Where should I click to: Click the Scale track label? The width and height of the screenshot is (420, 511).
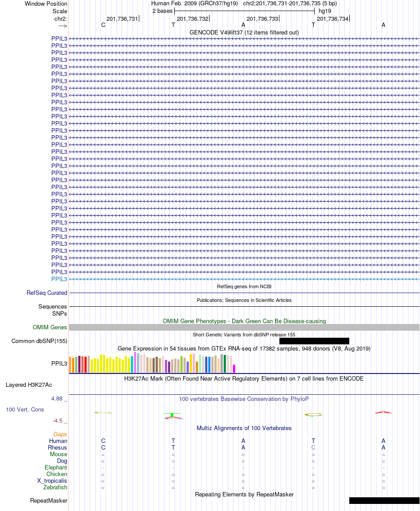(60, 11)
